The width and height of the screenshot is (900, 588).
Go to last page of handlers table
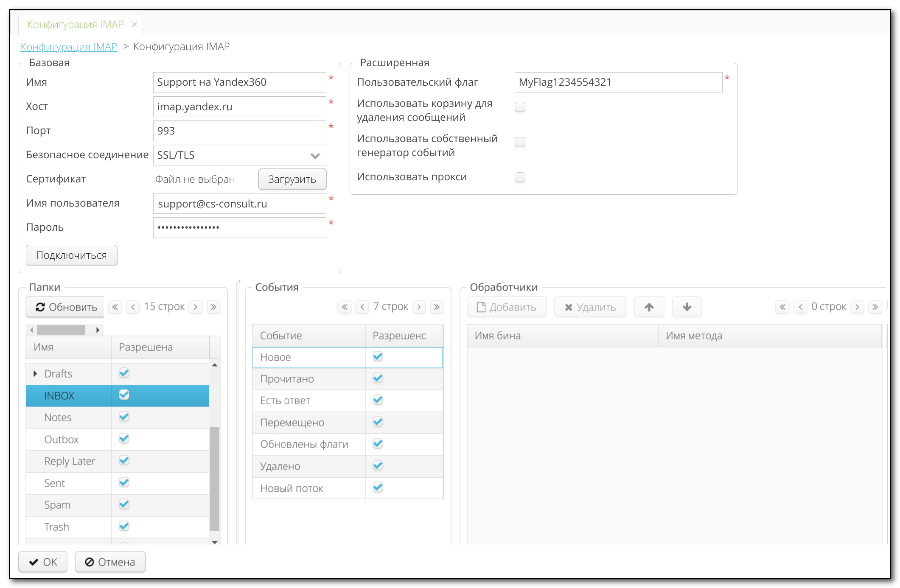[x=875, y=307]
